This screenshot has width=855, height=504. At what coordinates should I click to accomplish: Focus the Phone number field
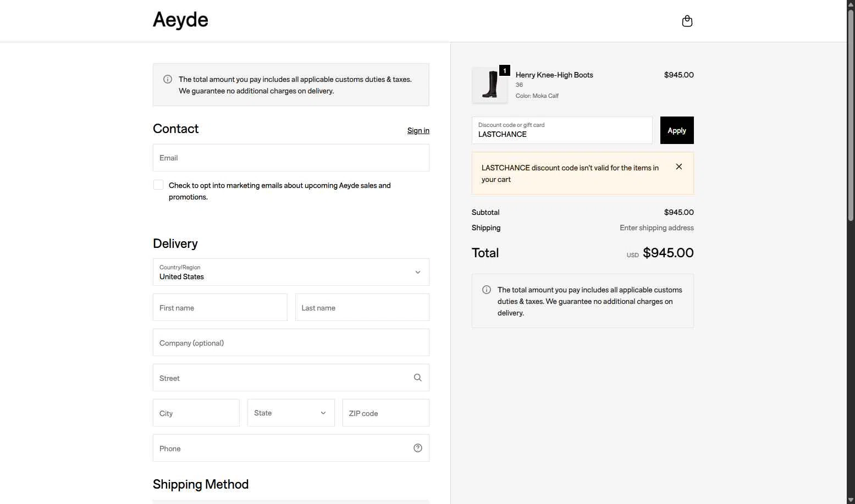[291, 448]
